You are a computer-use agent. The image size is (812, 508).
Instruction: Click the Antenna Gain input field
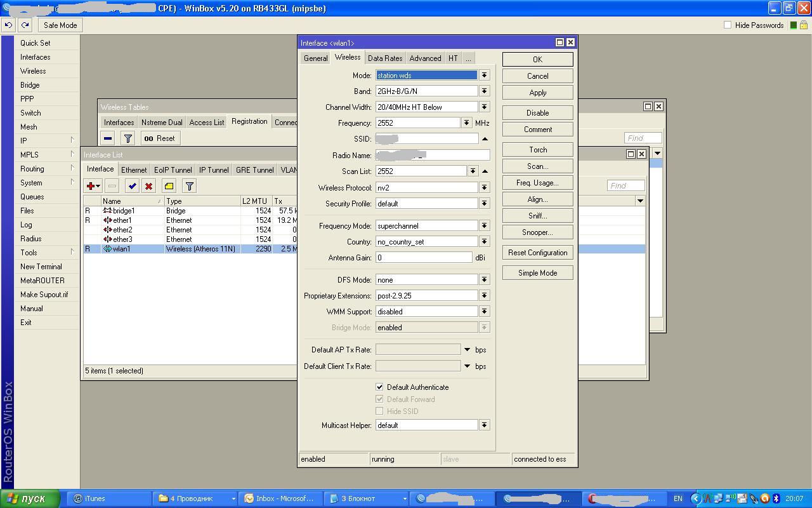(x=424, y=257)
